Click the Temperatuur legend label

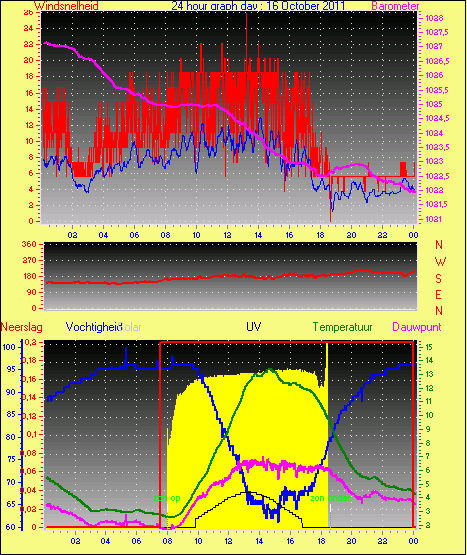pos(342,327)
